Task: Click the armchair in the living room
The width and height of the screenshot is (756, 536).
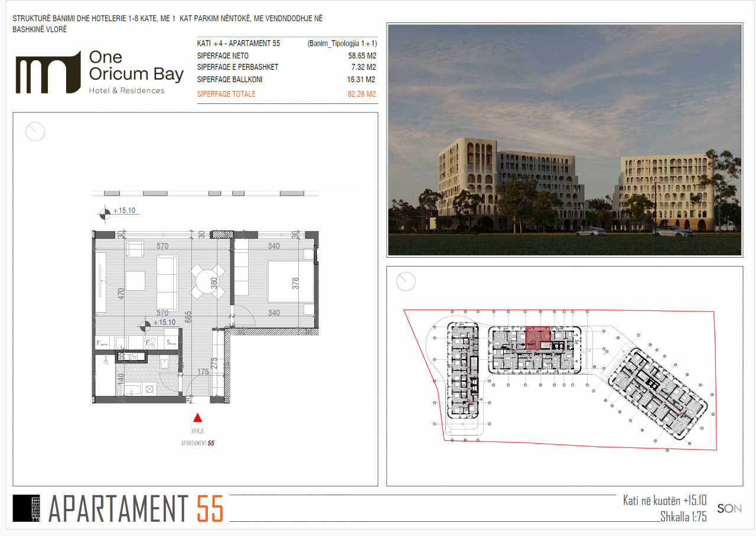Action: click(135, 249)
